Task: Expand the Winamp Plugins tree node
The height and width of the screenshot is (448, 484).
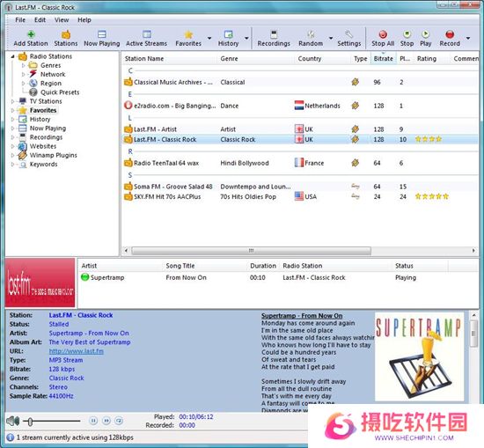Action: (x=12, y=155)
